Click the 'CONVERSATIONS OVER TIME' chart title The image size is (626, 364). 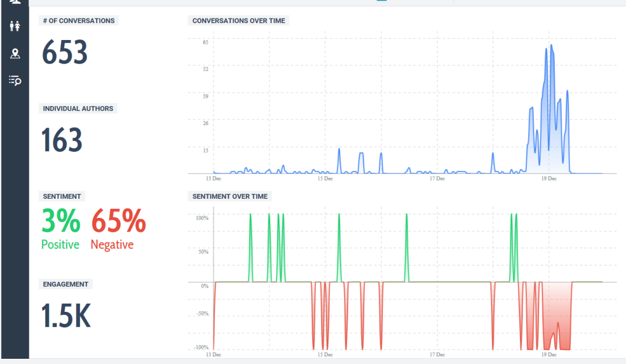point(239,21)
